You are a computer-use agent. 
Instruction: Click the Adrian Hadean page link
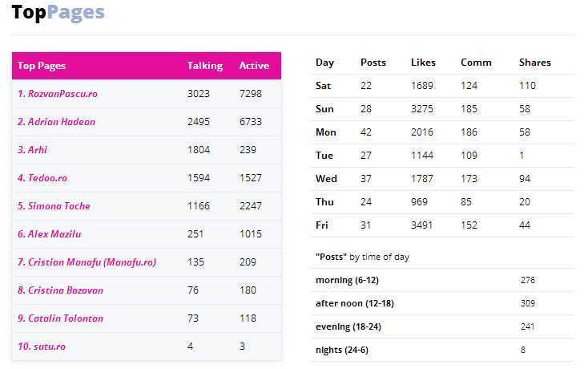tap(56, 122)
